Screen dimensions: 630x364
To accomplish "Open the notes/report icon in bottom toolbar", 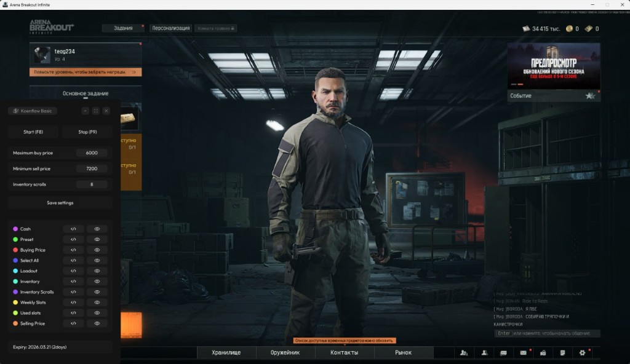I will click(x=563, y=353).
